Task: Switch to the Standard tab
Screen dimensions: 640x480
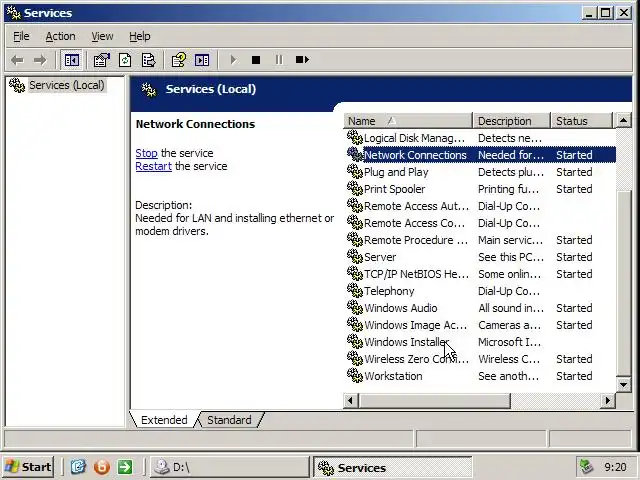Action: click(x=229, y=420)
